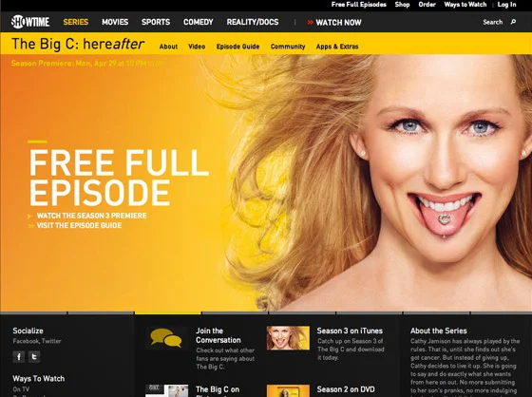Viewport: 532px width, 397px height.
Task: Click the speech bubbles conversation icon
Action: click(166, 338)
